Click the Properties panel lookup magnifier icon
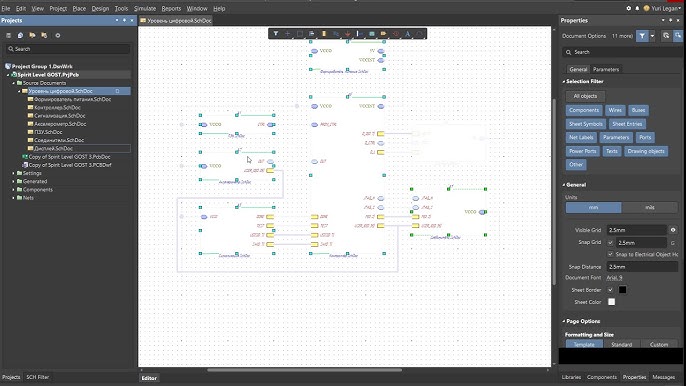686x386 pixels. pyautogui.click(x=678, y=36)
